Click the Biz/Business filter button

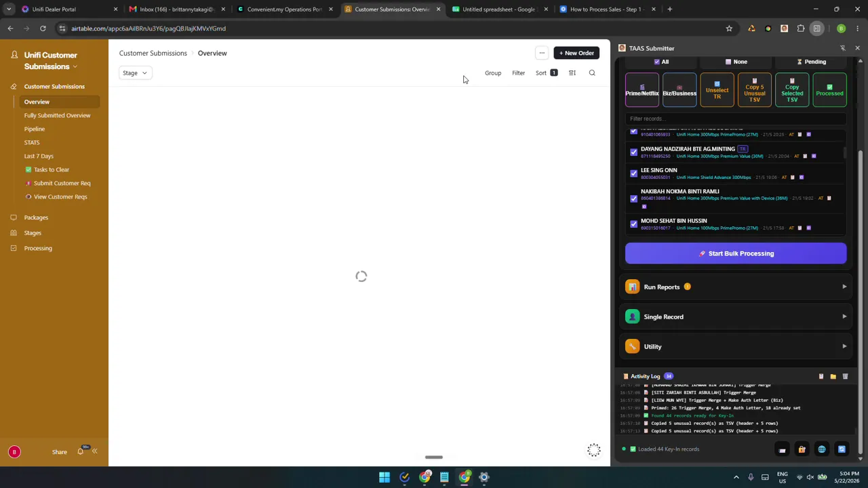pyautogui.click(x=679, y=90)
